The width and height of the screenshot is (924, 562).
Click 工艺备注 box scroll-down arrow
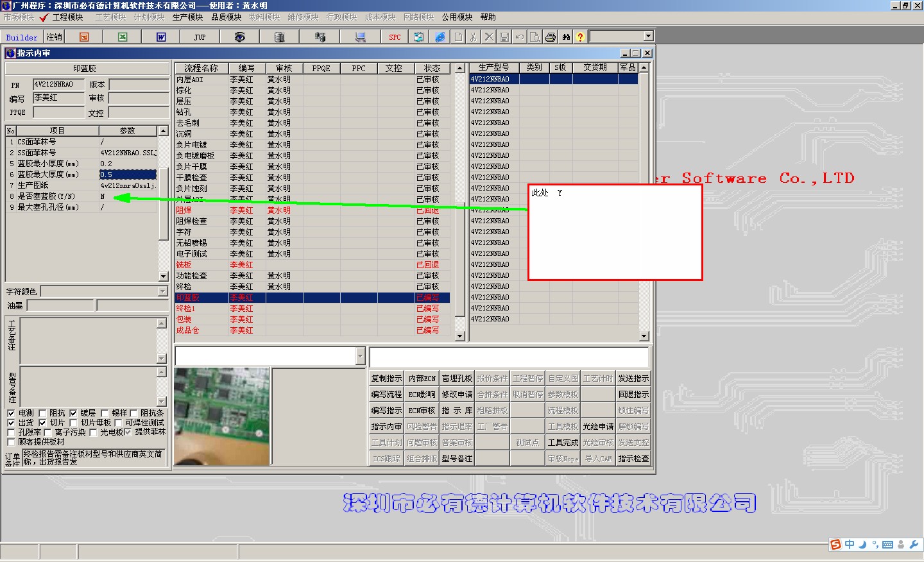[x=162, y=359]
